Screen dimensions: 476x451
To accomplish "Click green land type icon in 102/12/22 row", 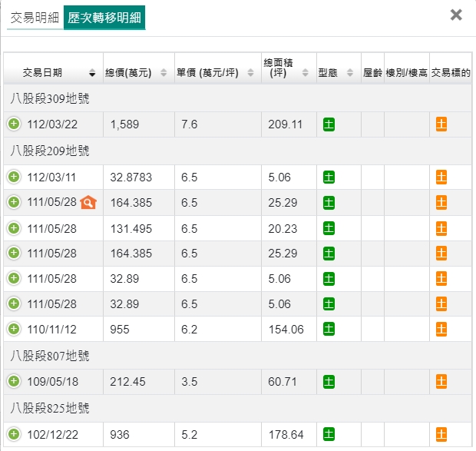I will click(329, 435).
